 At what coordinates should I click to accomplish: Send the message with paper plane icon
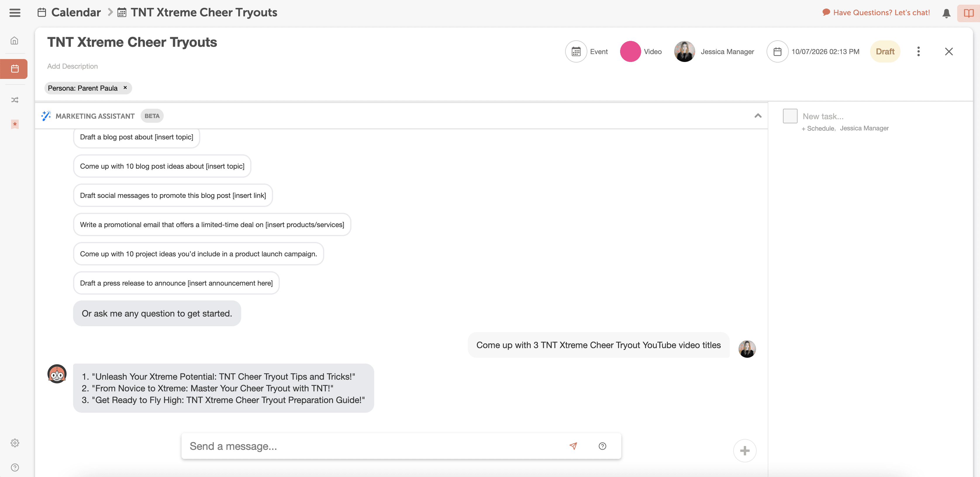pyautogui.click(x=573, y=446)
